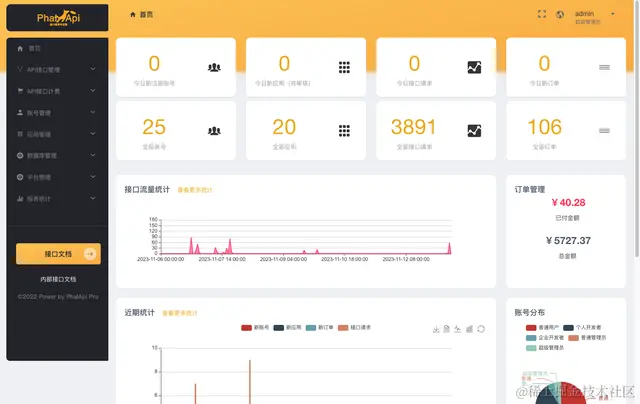The width and height of the screenshot is (640, 404).
Task: Click the fullscreen icon in the header
Action: (542, 14)
